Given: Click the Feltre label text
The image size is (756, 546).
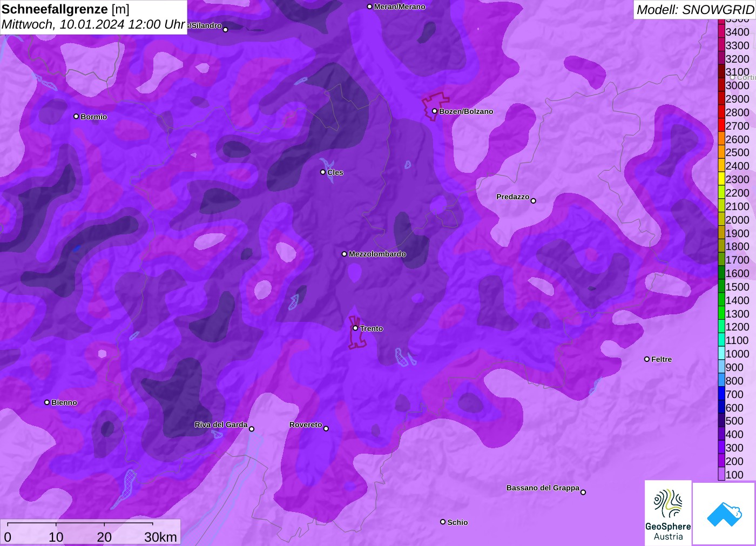Looking at the screenshot, I should click(x=661, y=359).
